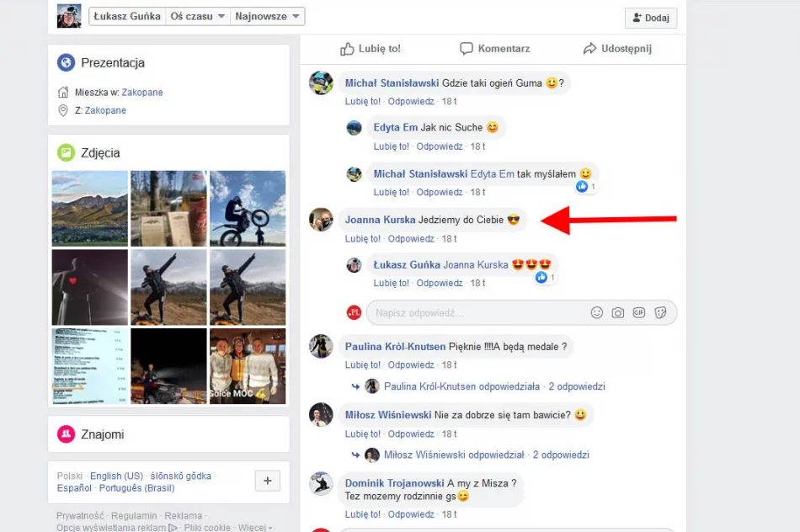Click Odpowiedz under Joanna Kurska's comment

412,238
